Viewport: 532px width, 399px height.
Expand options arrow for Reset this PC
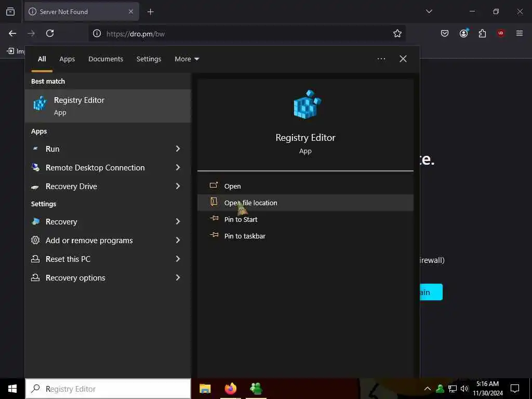pyautogui.click(x=178, y=259)
